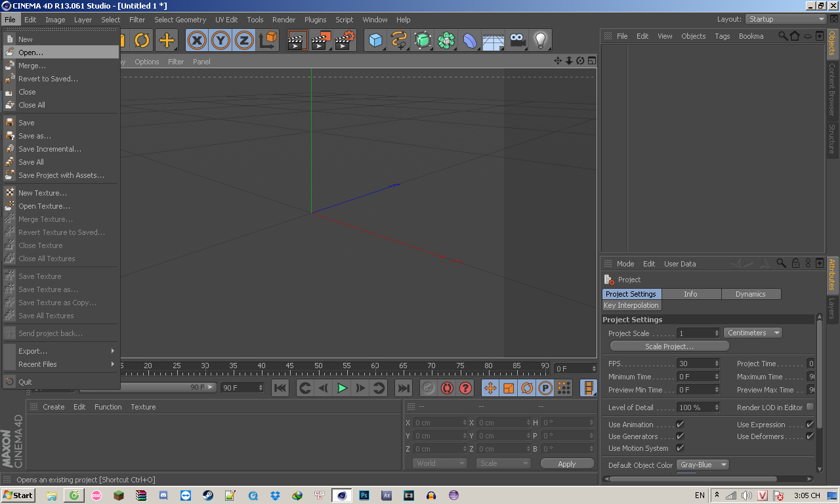This screenshot has height=504, width=840.
Task: Toggle the X-axis lock icon
Action: click(x=196, y=41)
